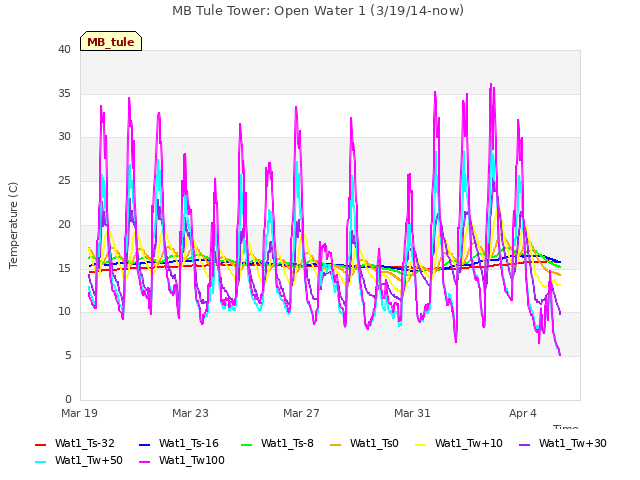Click the MB_tule label box
640x480 pixels.
pyautogui.click(x=111, y=41)
